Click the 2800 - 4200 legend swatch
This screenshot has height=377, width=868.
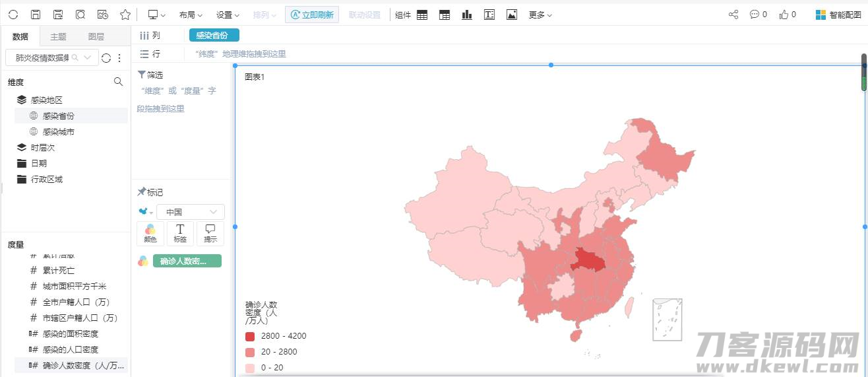250,336
